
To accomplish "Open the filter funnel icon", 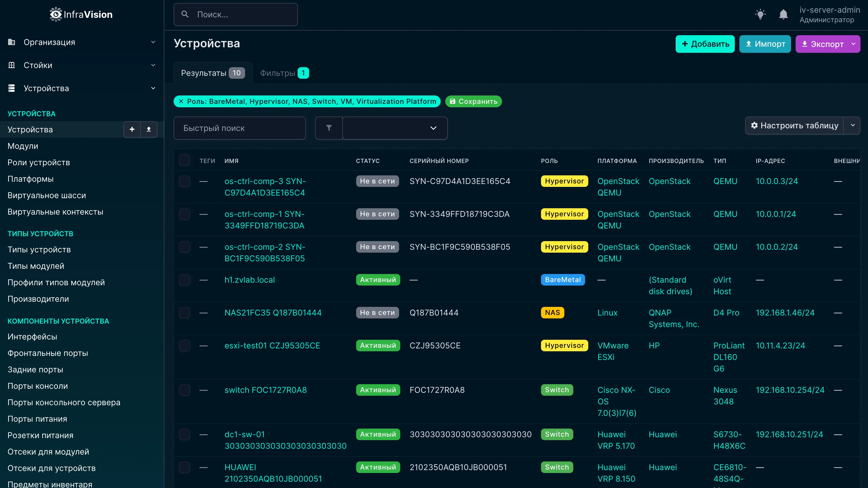I will [328, 128].
